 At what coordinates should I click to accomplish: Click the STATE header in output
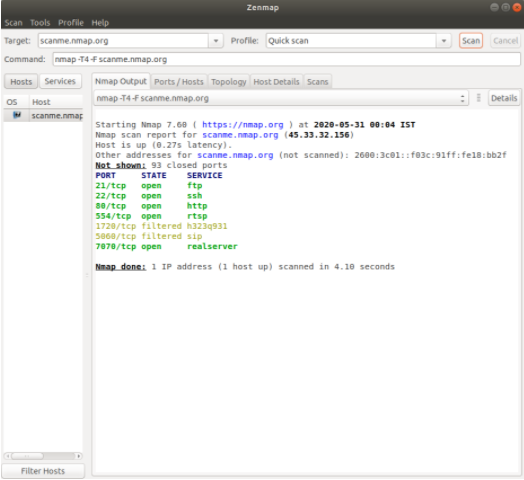coord(154,175)
